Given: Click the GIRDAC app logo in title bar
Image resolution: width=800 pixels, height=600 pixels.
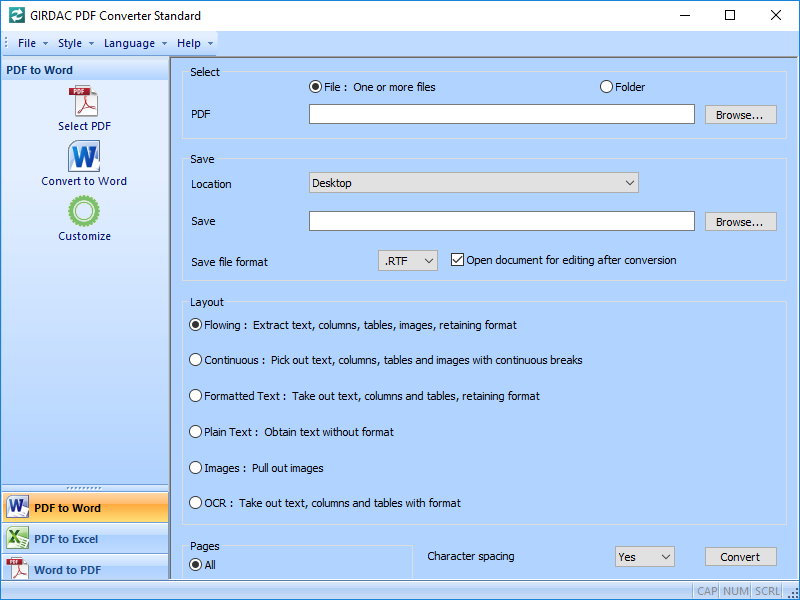Looking at the screenshot, I should [x=16, y=15].
